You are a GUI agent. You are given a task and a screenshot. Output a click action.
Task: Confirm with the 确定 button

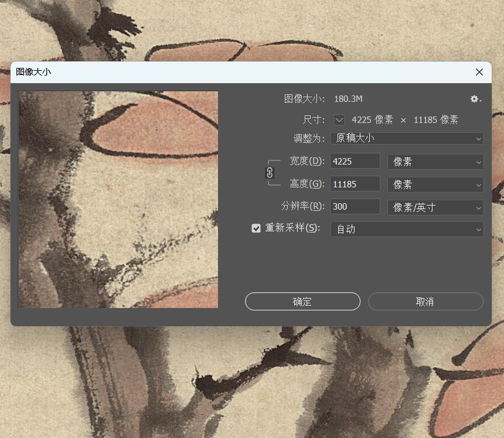tap(302, 302)
